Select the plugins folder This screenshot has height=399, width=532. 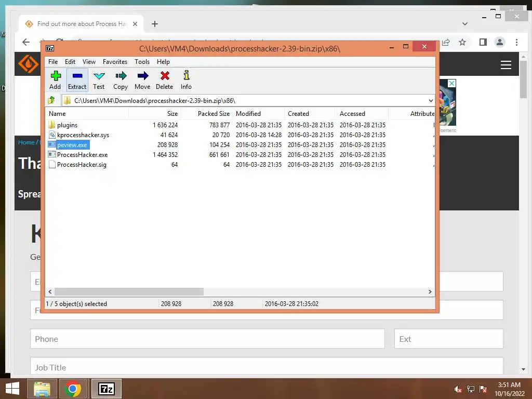pos(67,125)
